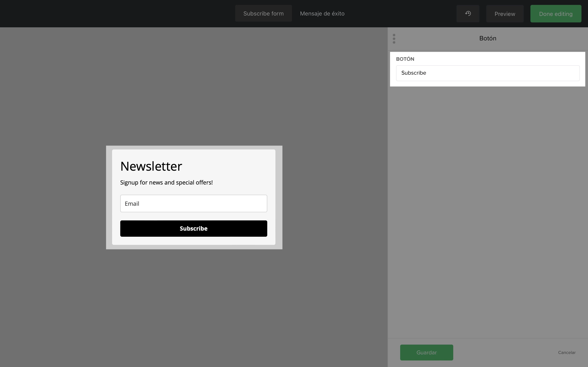
Task: Select the Newsletter heading in the form
Action: [151, 166]
